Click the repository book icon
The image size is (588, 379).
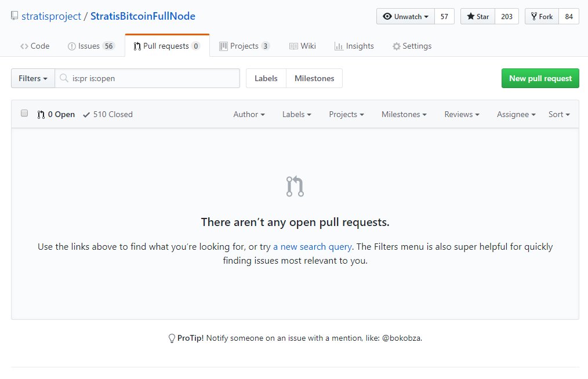(x=14, y=16)
